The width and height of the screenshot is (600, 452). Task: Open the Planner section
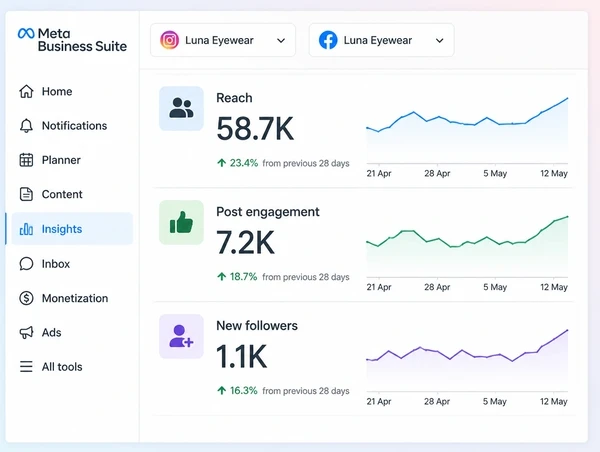72,160
